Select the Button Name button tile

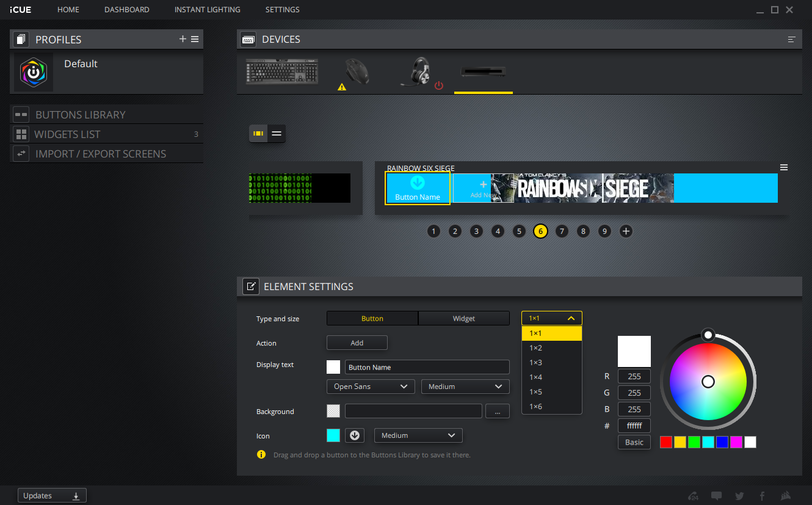[x=418, y=188]
